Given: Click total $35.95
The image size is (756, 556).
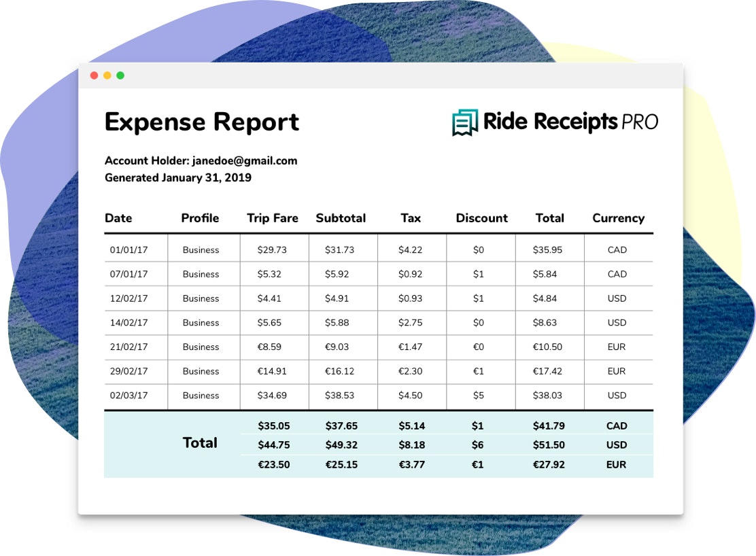Looking at the screenshot, I should click(547, 249).
